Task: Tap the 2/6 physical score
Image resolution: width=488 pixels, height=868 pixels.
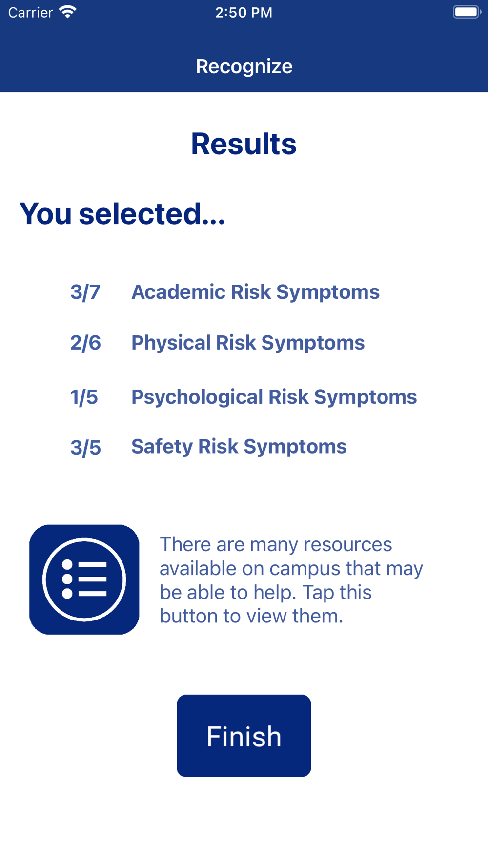Action: click(x=85, y=343)
